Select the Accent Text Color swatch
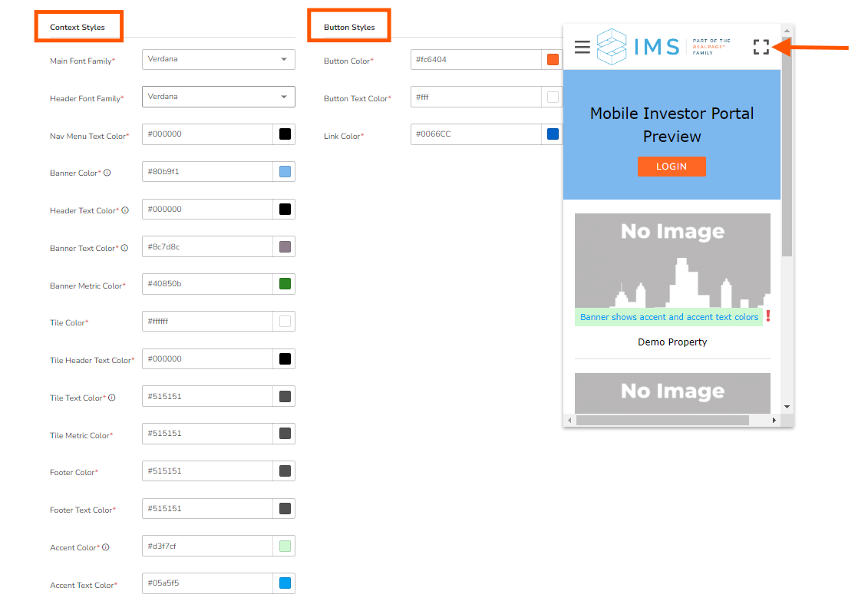This screenshot has height=611, width=868. [x=285, y=583]
